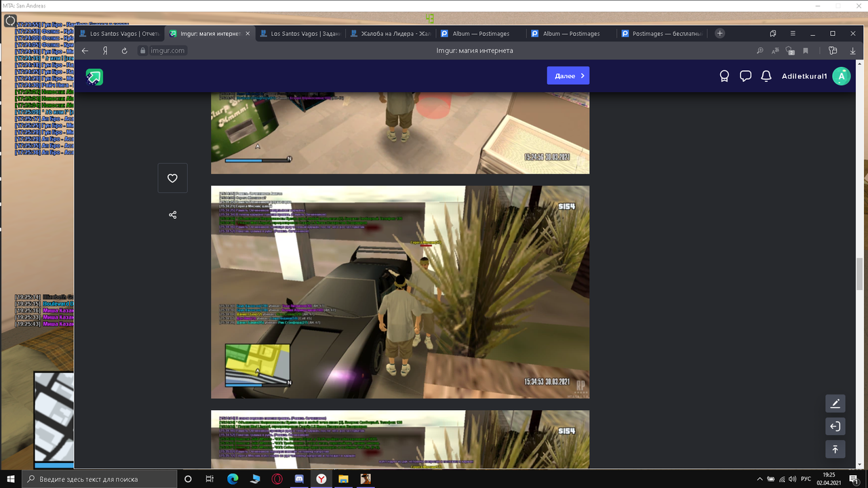
Task: Bookmark this page icon
Action: click(x=806, y=51)
